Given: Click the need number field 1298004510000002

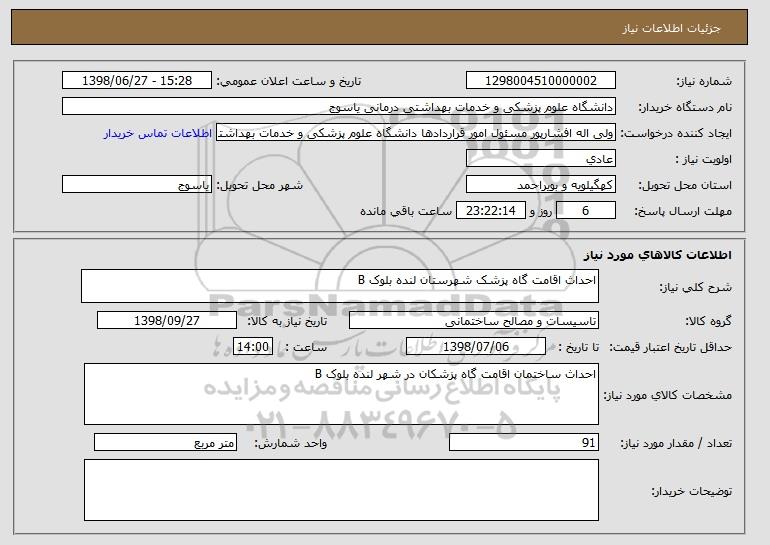Looking at the screenshot, I should click(x=541, y=81).
